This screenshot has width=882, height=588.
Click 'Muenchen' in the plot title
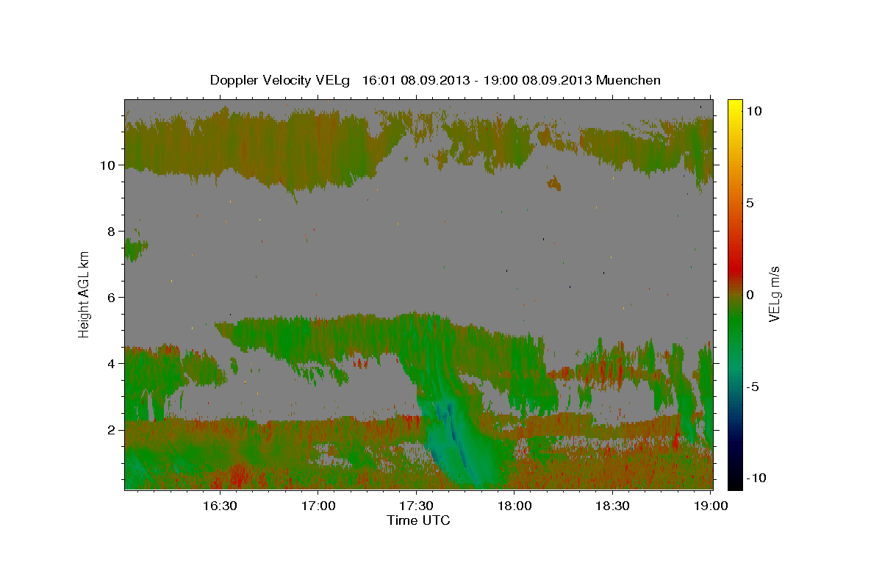[628, 80]
